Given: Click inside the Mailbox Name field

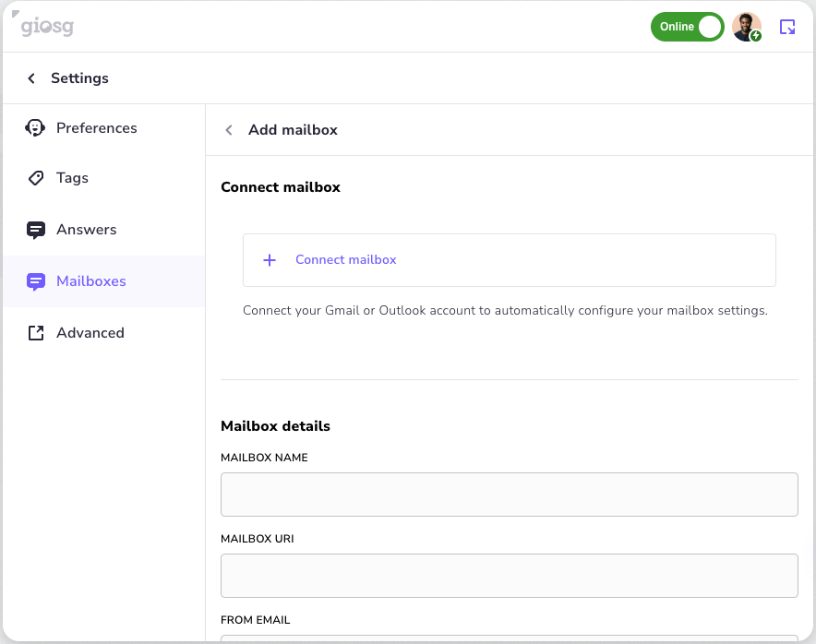Looking at the screenshot, I should click(509, 495).
